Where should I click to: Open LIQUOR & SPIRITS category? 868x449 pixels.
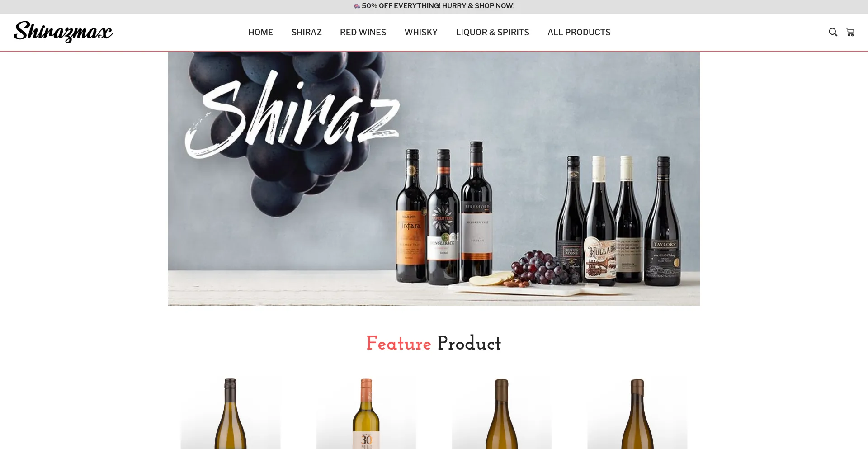pyautogui.click(x=492, y=32)
